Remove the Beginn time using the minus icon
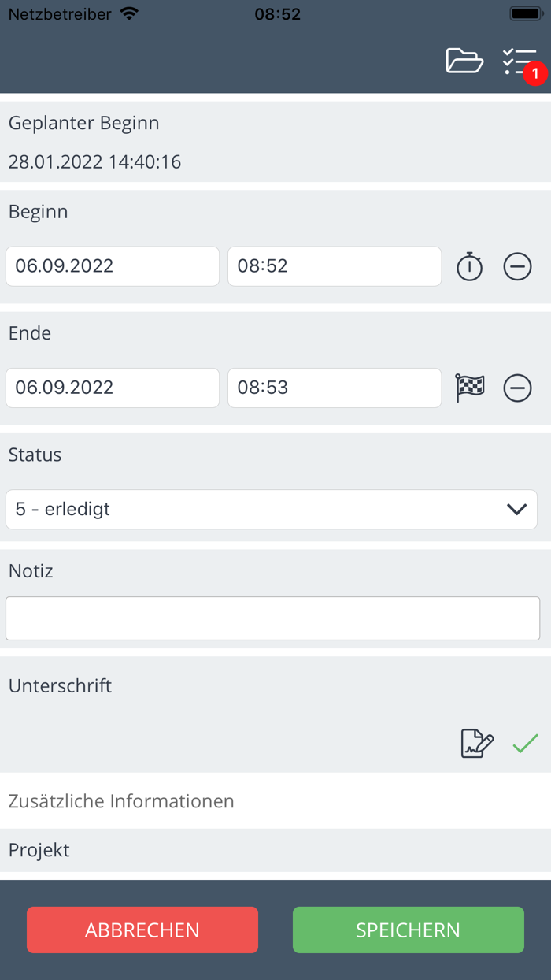This screenshot has height=980, width=551. point(518,266)
